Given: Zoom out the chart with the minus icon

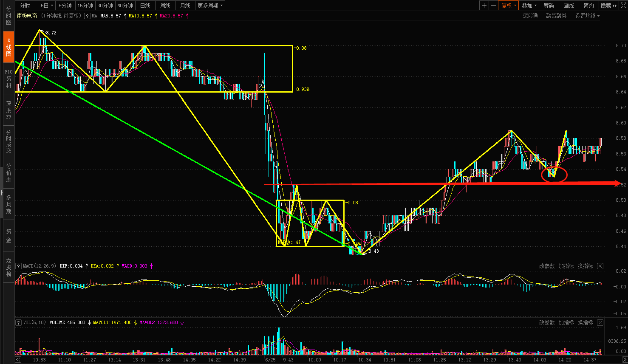Looking at the screenshot, I should pos(493,6).
